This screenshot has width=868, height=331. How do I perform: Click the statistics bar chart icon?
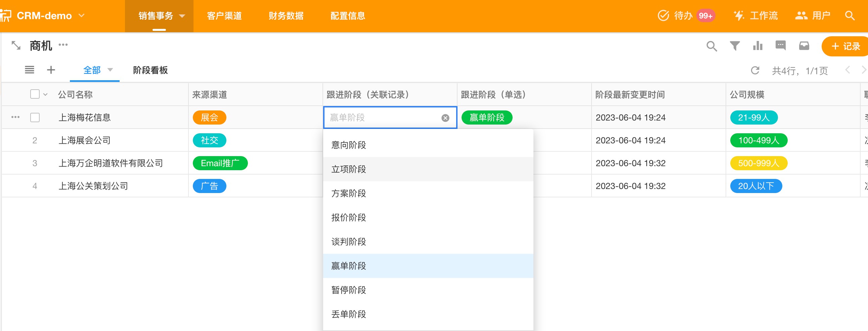point(757,46)
